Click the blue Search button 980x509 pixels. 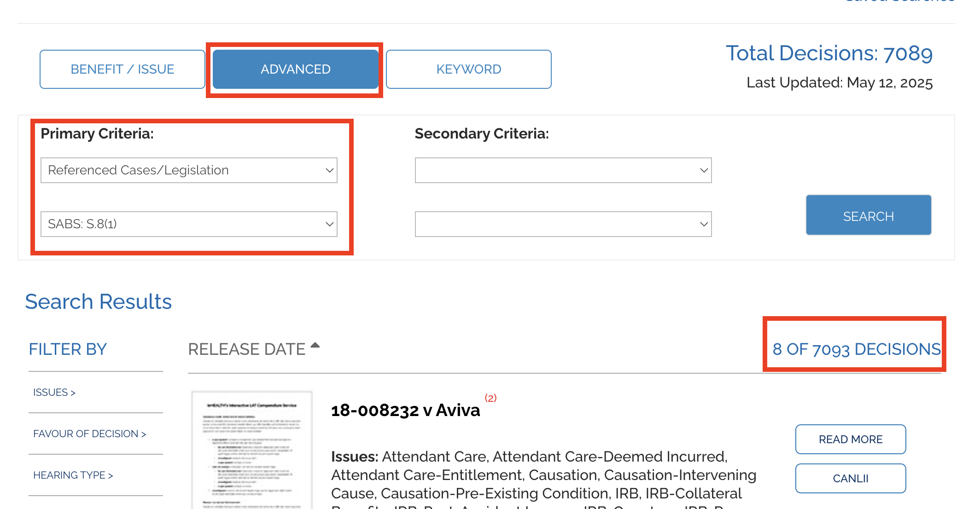tap(869, 215)
